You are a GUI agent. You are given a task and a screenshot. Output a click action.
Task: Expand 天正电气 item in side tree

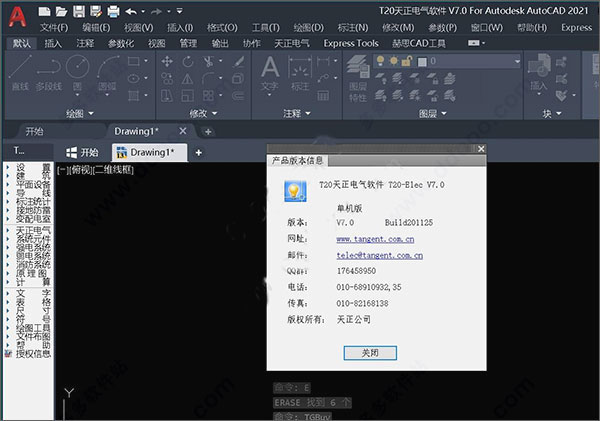[x=32, y=230]
